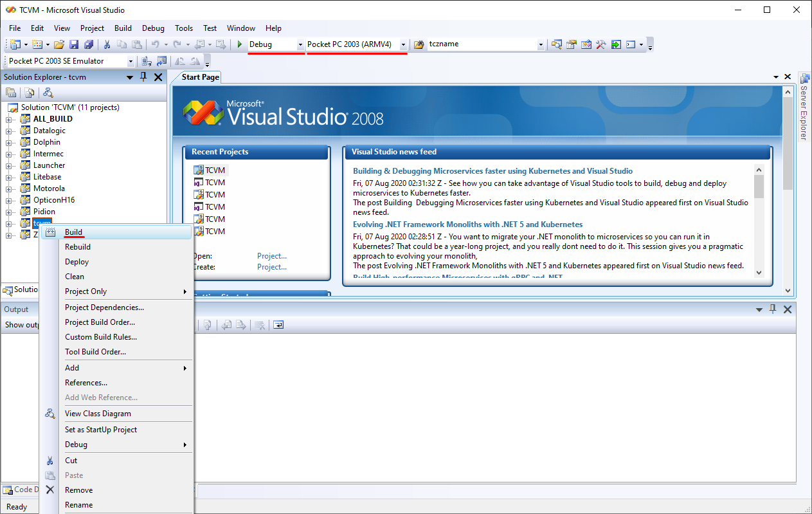
Task: Select Project Dependencies... menu entry
Action: [x=116, y=307]
